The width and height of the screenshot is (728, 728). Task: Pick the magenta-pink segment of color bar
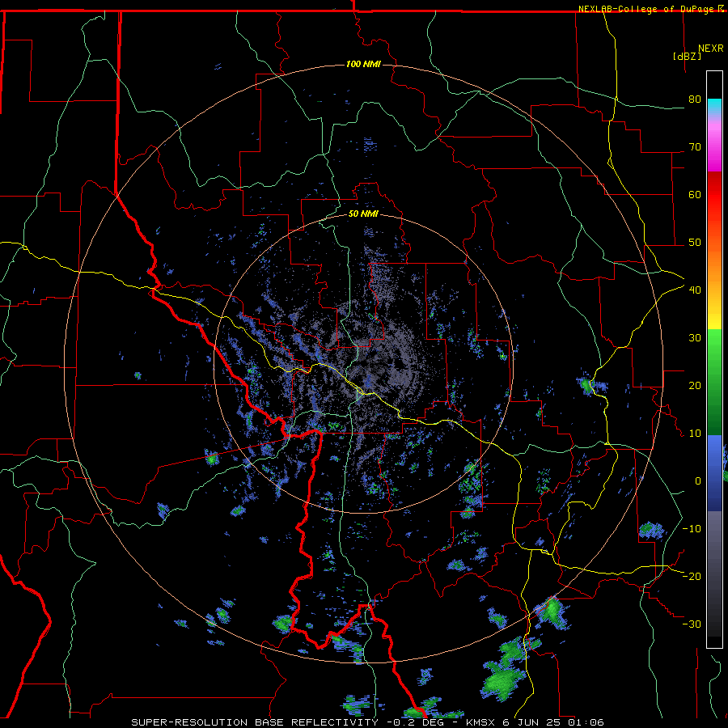(x=714, y=146)
